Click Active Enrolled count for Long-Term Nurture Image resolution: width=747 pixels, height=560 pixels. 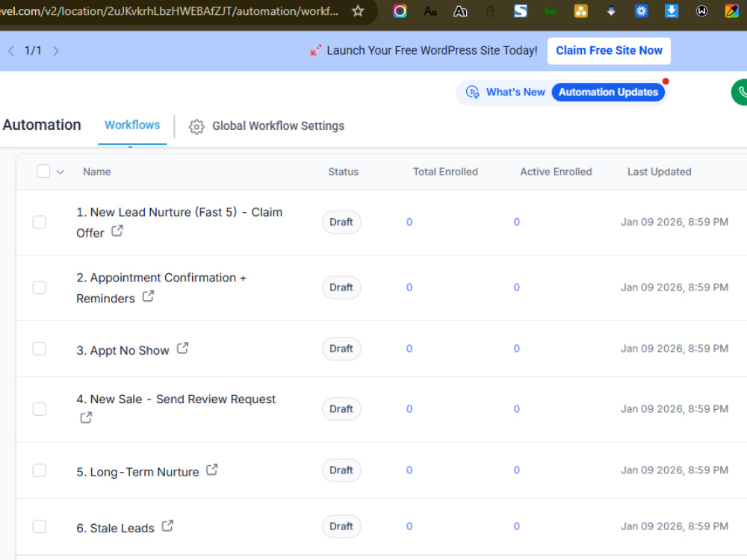pos(516,470)
